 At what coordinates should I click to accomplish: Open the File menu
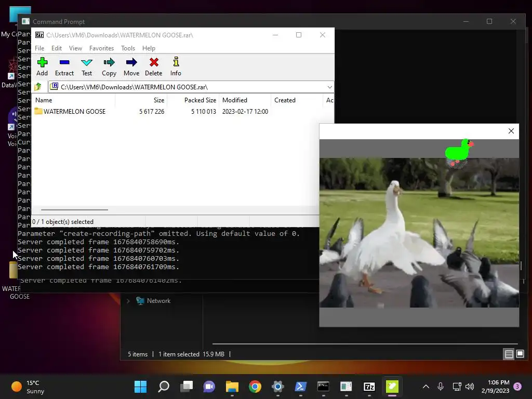pos(39,48)
